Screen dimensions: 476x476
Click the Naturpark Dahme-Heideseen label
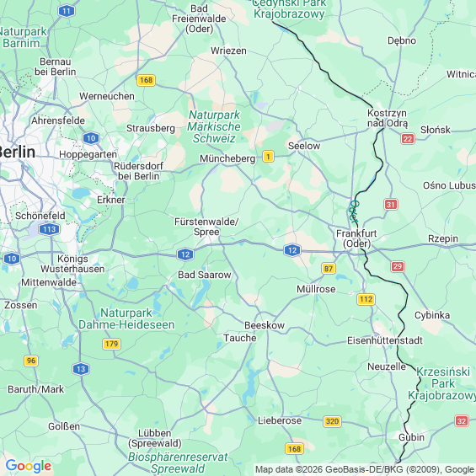[126, 318]
